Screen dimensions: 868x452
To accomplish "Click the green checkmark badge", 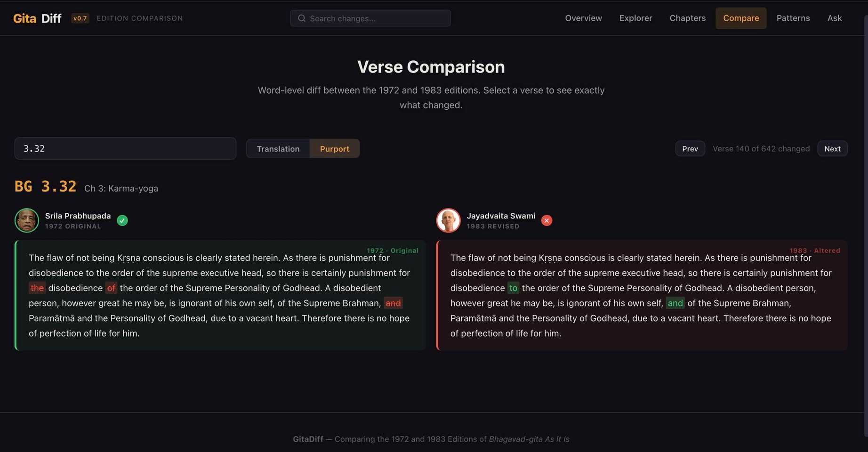I will (122, 220).
